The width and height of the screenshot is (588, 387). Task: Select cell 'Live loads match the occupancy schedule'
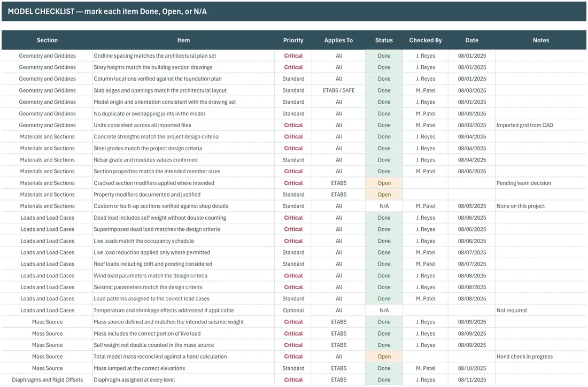tap(183, 241)
